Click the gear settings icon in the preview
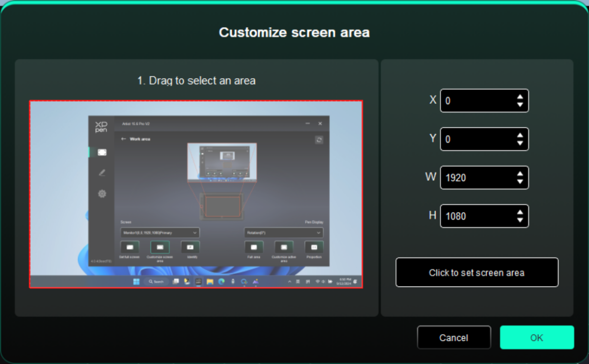 tap(102, 194)
